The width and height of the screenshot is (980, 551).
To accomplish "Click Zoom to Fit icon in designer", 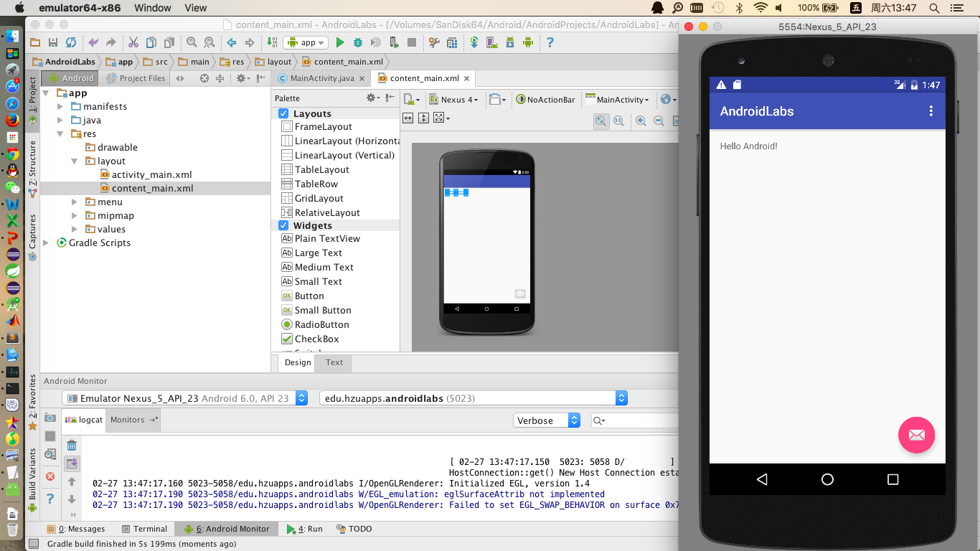I will pos(600,121).
